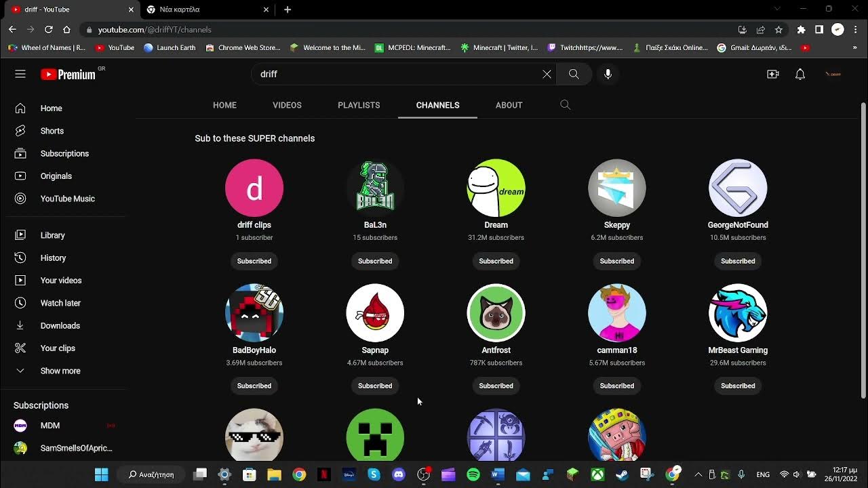
Task: Click the search magnifier button
Action: [x=574, y=74]
